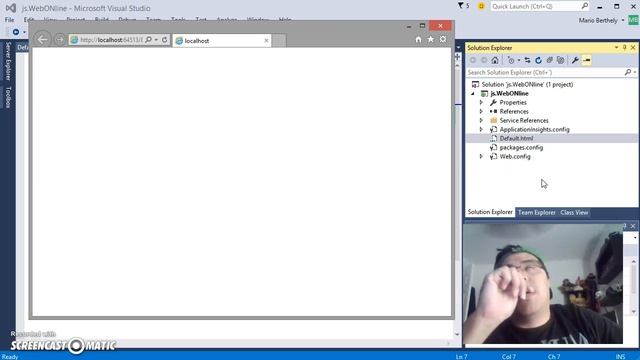Focus the Quick Launch search box
The width and height of the screenshot is (640, 360).
[x=536, y=6]
